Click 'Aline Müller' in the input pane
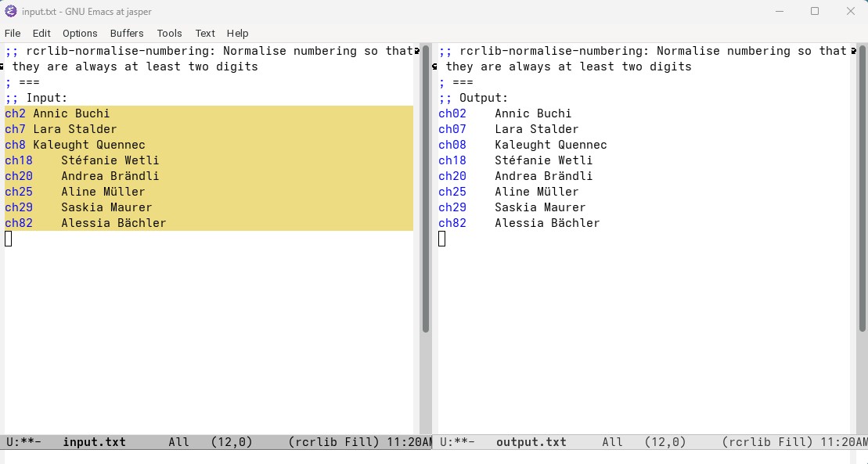 103,192
